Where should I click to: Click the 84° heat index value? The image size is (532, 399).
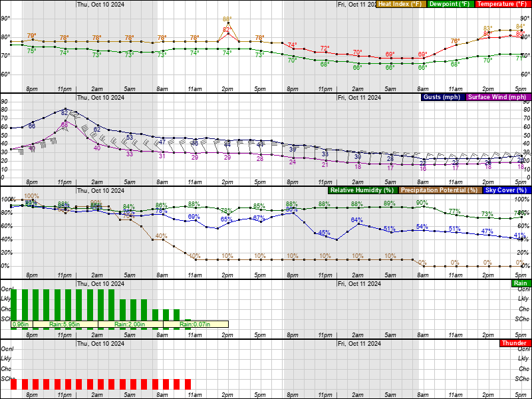521,27
